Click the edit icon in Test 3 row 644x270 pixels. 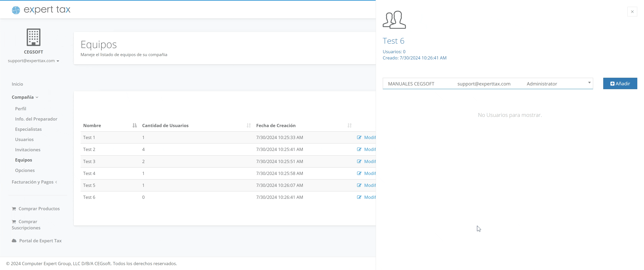359,161
